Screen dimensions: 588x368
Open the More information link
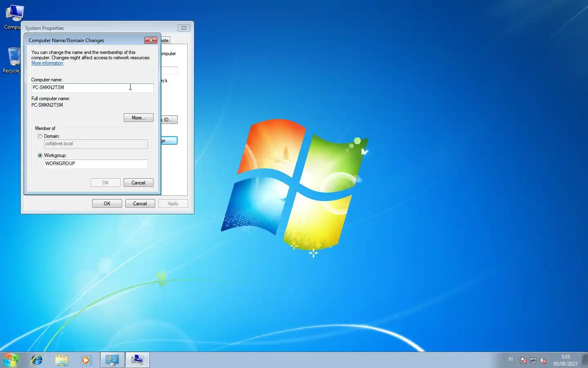point(47,63)
